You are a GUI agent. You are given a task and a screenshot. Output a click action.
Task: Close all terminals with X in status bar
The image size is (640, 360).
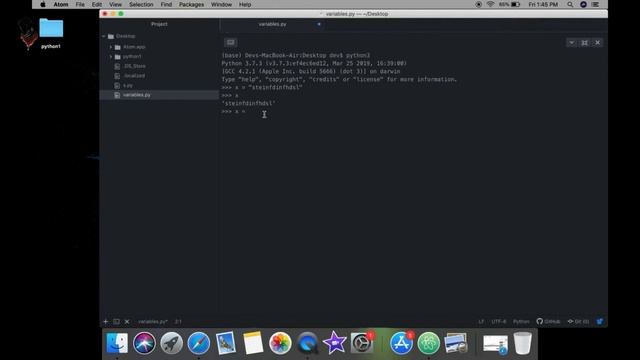[x=127, y=322]
